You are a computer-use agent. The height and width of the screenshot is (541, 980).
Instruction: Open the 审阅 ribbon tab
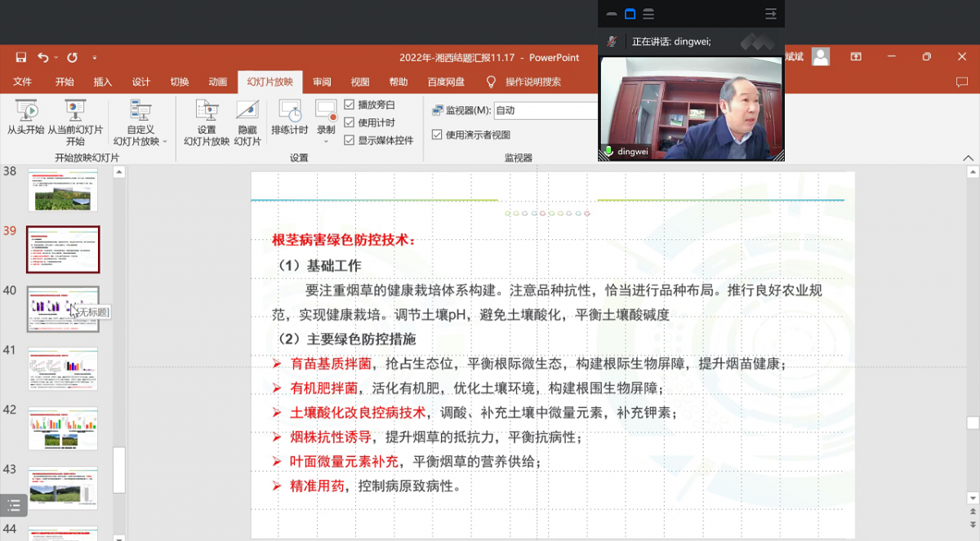[x=322, y=82]
